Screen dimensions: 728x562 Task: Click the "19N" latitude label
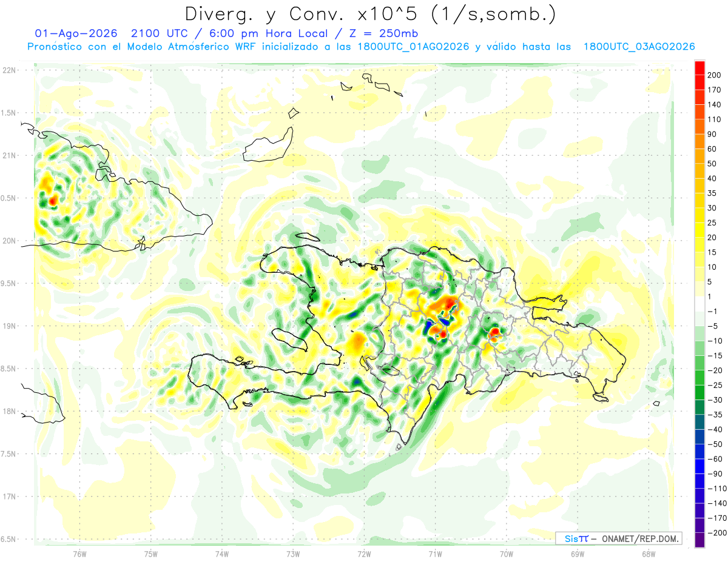(x=9, y=326)
